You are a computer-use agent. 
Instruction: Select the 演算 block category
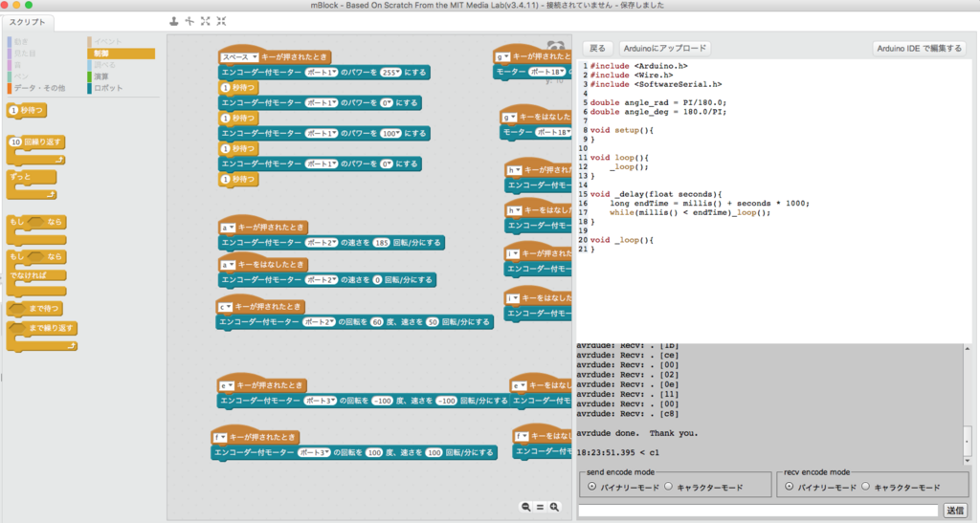click(100, 76)
